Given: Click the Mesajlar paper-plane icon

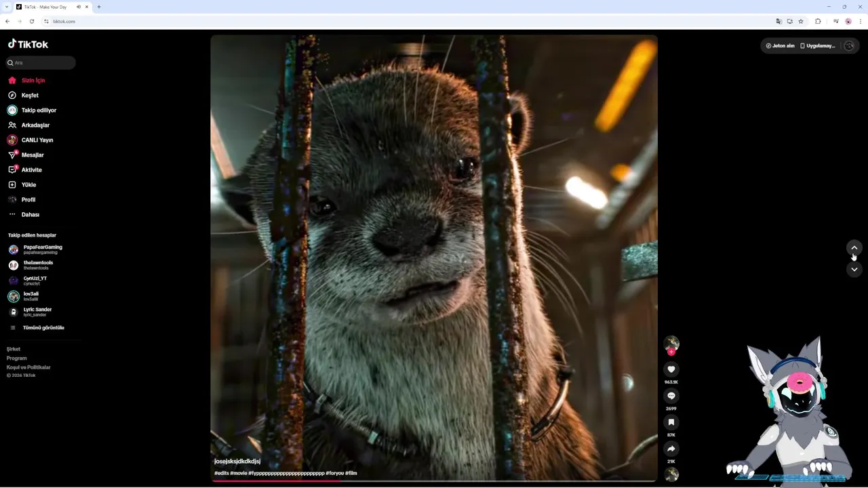Looking at the screenshot, I should tap(12, 155).
